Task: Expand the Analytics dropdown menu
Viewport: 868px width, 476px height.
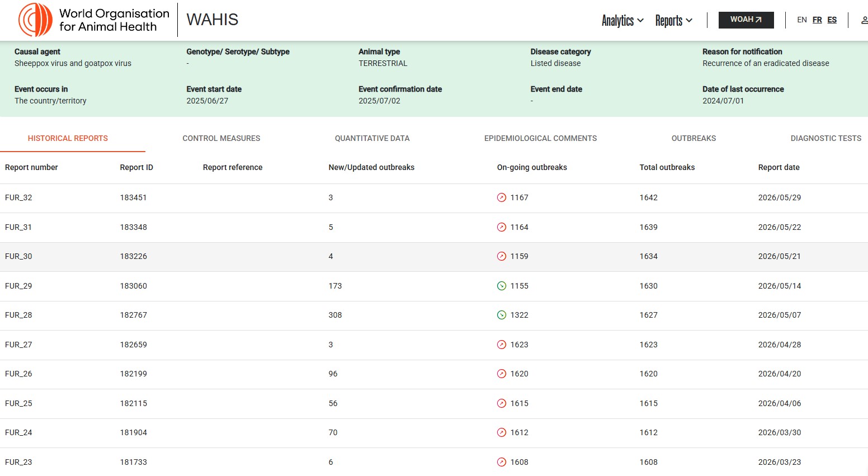Action: pos(622,21)
